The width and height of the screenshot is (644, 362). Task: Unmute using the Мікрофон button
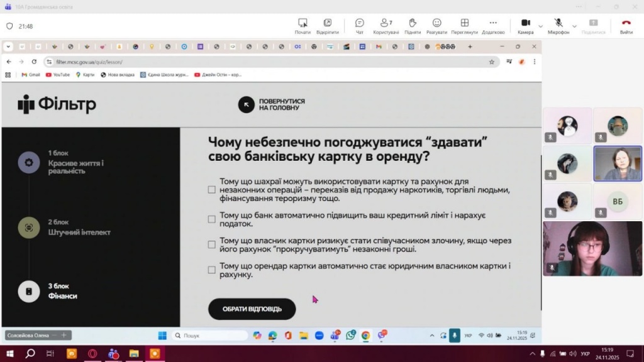558,26
